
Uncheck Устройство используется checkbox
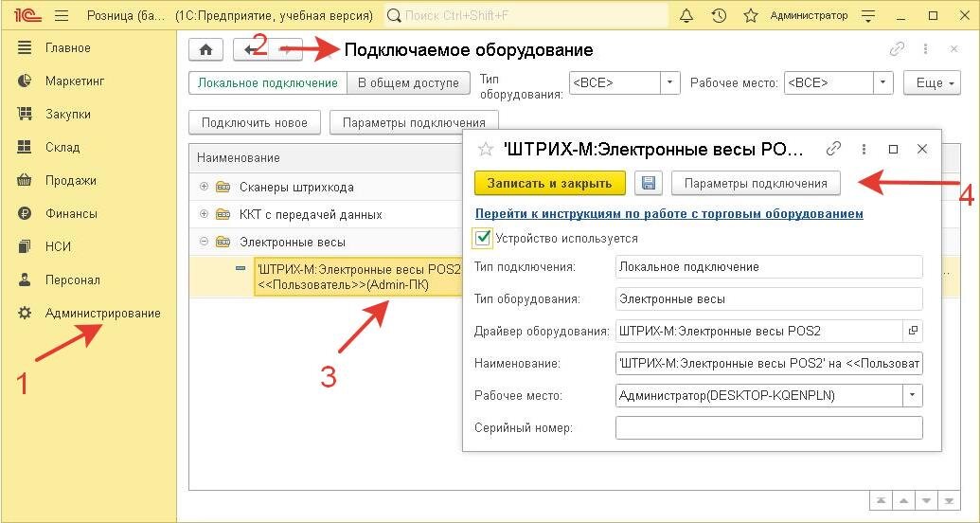[x=482, y=239]
